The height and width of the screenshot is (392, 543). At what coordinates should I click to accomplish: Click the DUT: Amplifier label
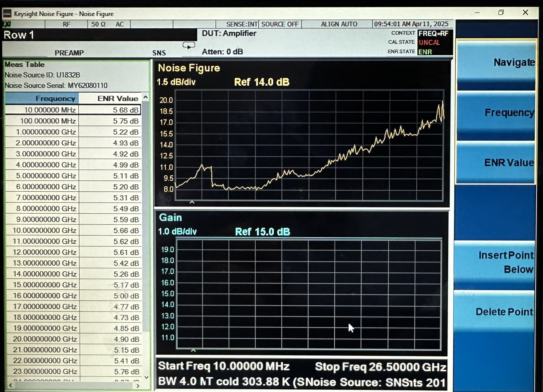coord(229,33)
